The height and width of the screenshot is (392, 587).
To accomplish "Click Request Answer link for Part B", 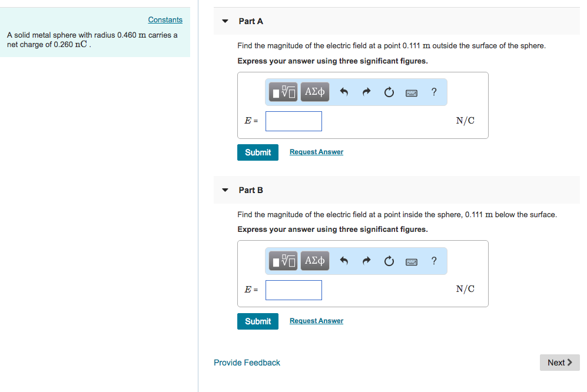I will 316,321.
